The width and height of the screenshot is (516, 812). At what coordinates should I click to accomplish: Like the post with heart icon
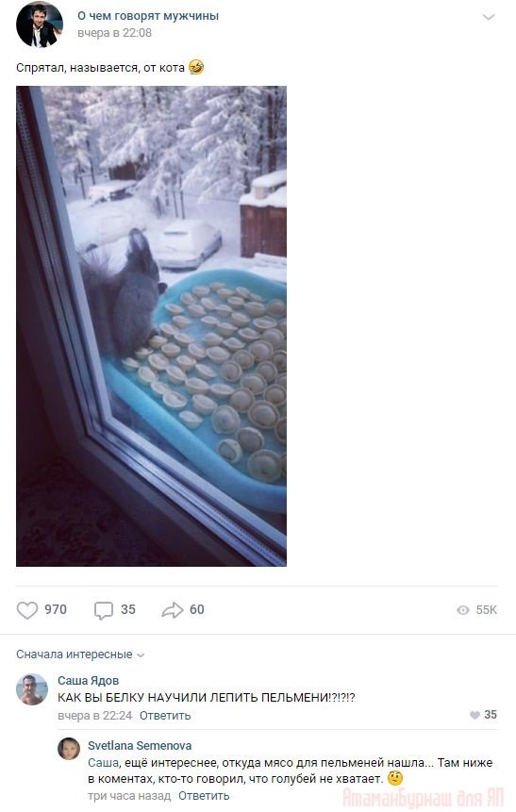click(x=27, y=610)
